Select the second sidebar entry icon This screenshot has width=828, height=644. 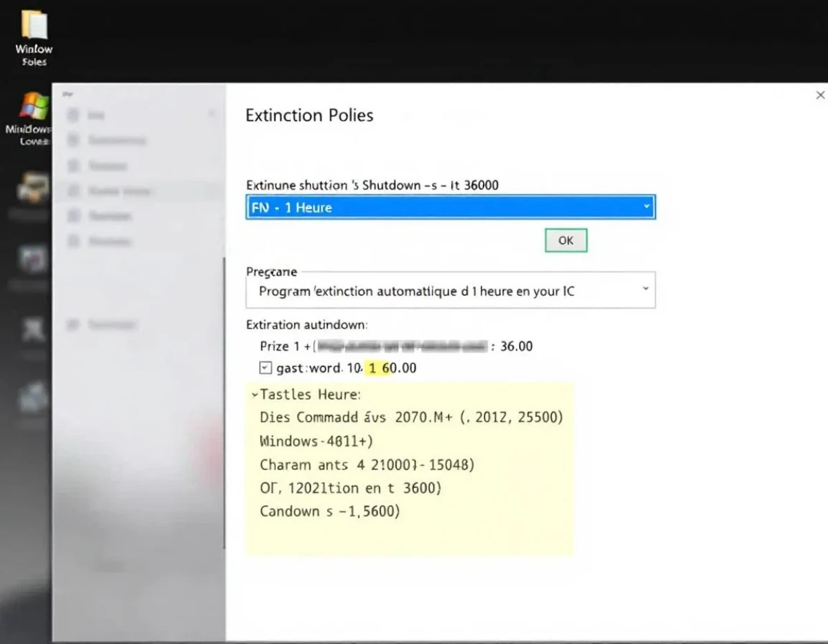click(72, 140)
